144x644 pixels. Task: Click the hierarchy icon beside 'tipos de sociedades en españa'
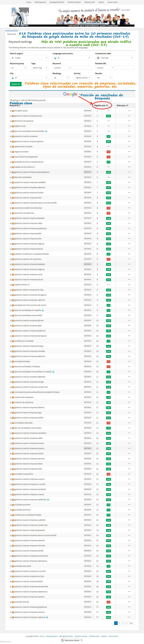pos(43,310)
